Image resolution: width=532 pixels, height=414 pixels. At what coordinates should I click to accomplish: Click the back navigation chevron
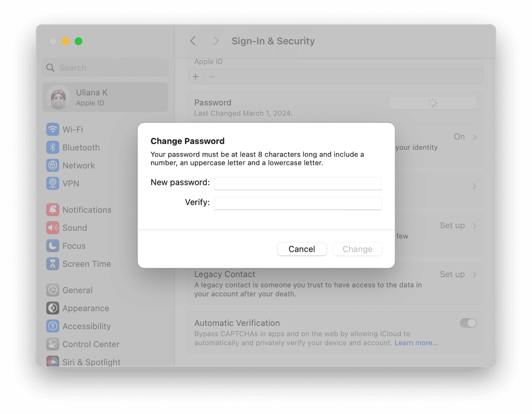pyautogui.click(x=192, y=41)
